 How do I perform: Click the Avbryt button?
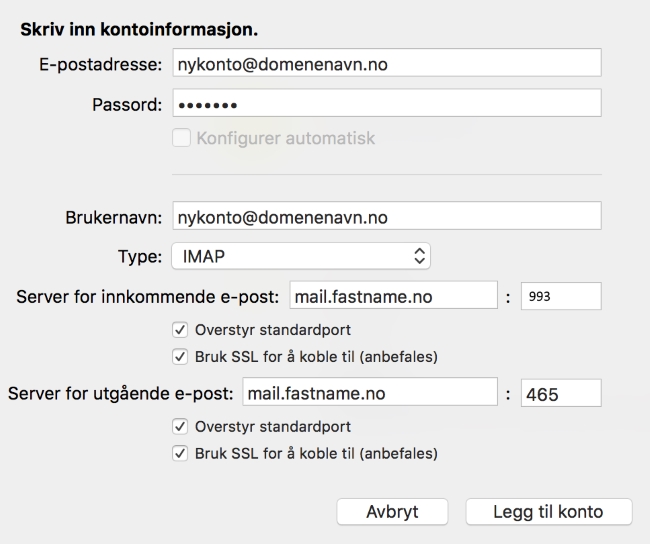click(x=392, y=512)
